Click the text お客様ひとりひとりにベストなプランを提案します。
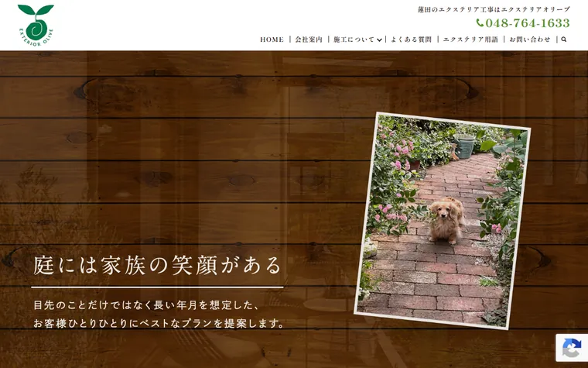The image size is (588, 368). pos(159,323)
